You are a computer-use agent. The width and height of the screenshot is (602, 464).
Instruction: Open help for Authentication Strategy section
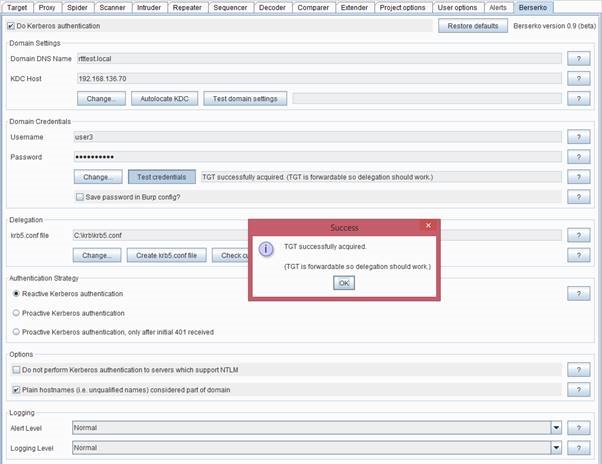pos(579,294)
